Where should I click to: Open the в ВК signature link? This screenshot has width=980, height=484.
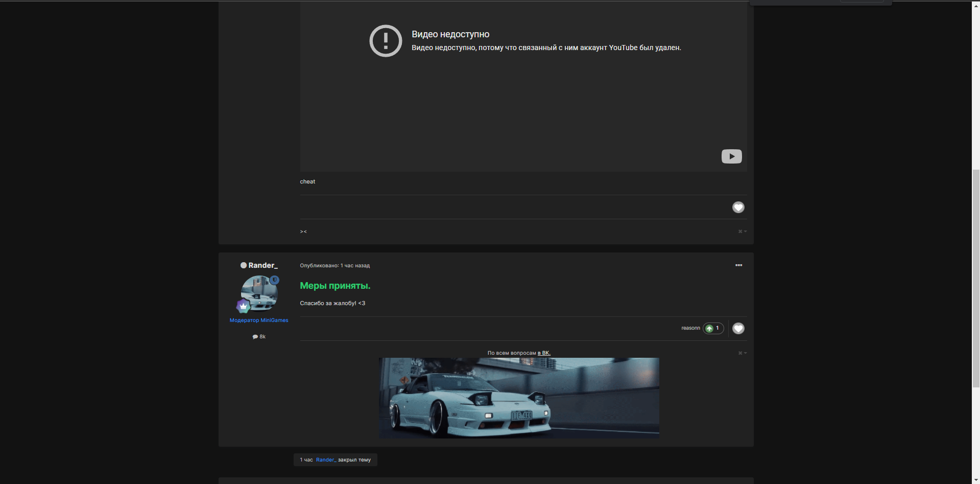pos(544,353)
